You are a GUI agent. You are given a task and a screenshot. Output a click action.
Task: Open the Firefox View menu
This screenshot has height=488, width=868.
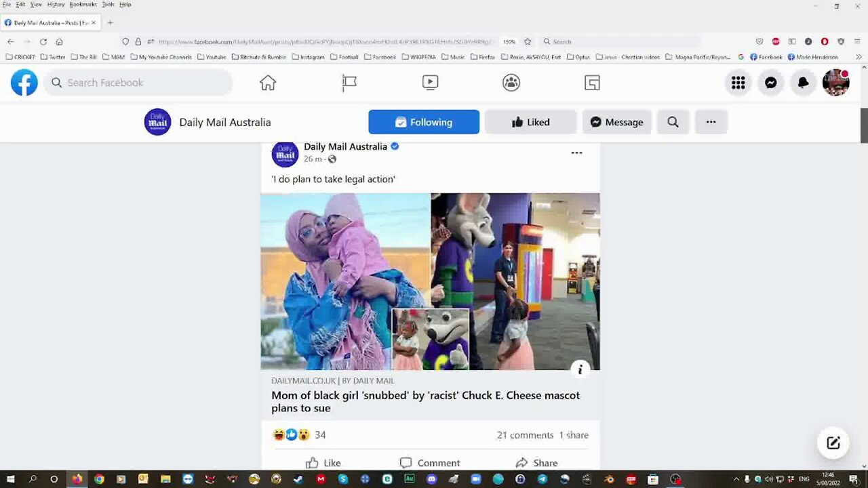tap(36, 4)
